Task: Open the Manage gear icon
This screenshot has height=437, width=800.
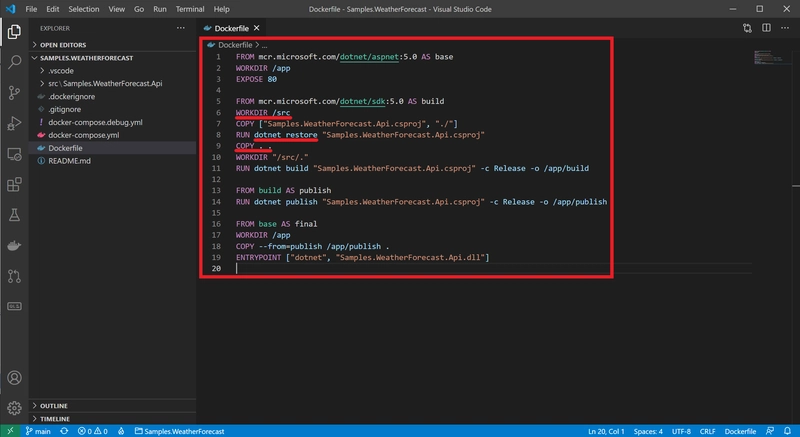Action: 14,408
